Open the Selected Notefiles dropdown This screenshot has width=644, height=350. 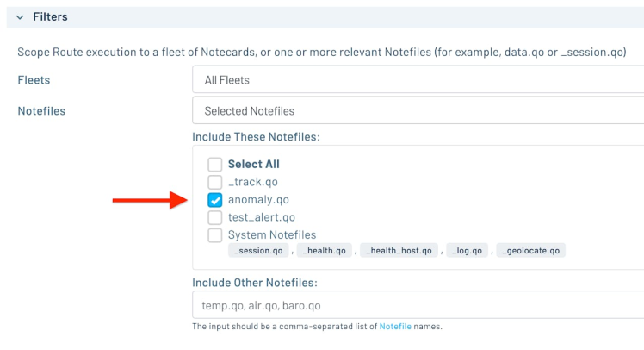[x=418, y=111]
